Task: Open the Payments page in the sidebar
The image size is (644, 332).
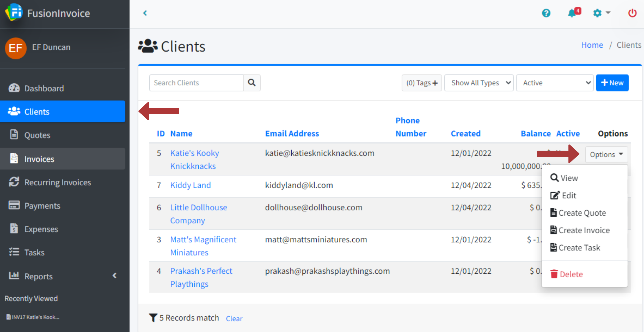Action: [x=42, y=206]
